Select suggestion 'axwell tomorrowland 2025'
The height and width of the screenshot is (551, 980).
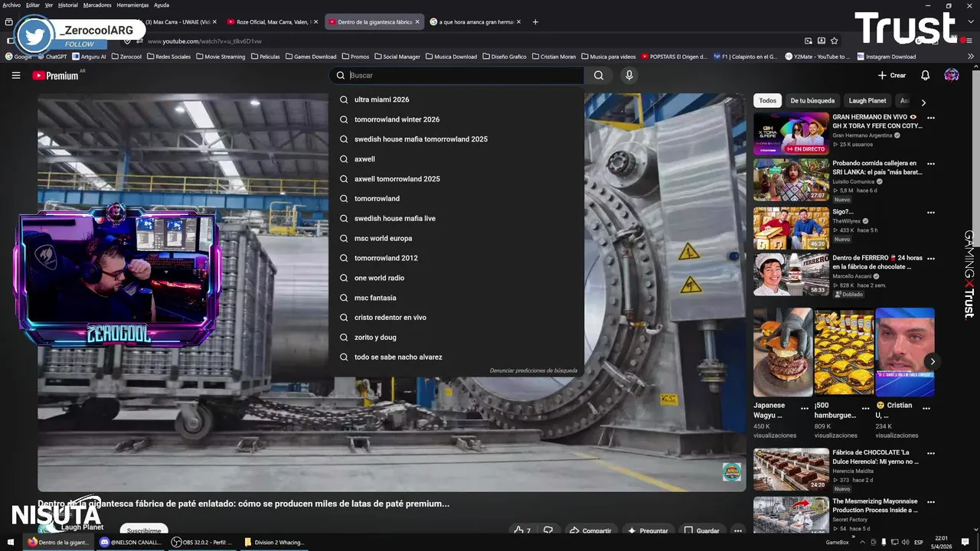(456, 179)
